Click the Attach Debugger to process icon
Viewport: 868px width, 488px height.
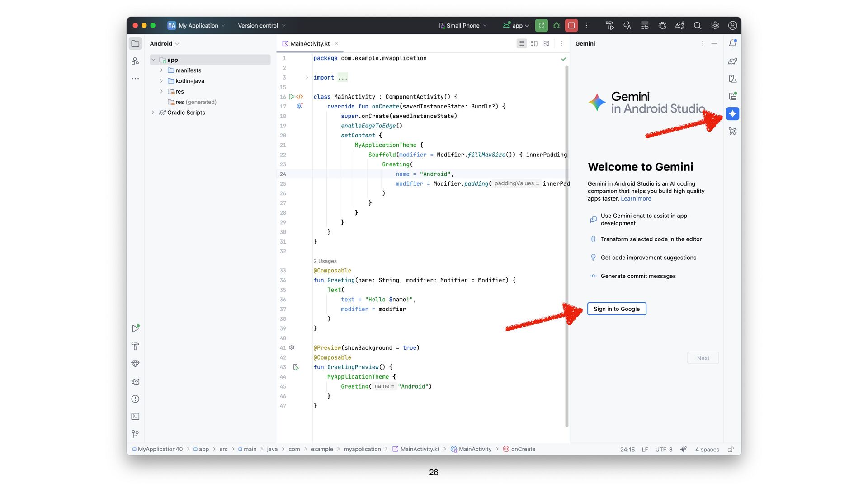click(662, 26)
